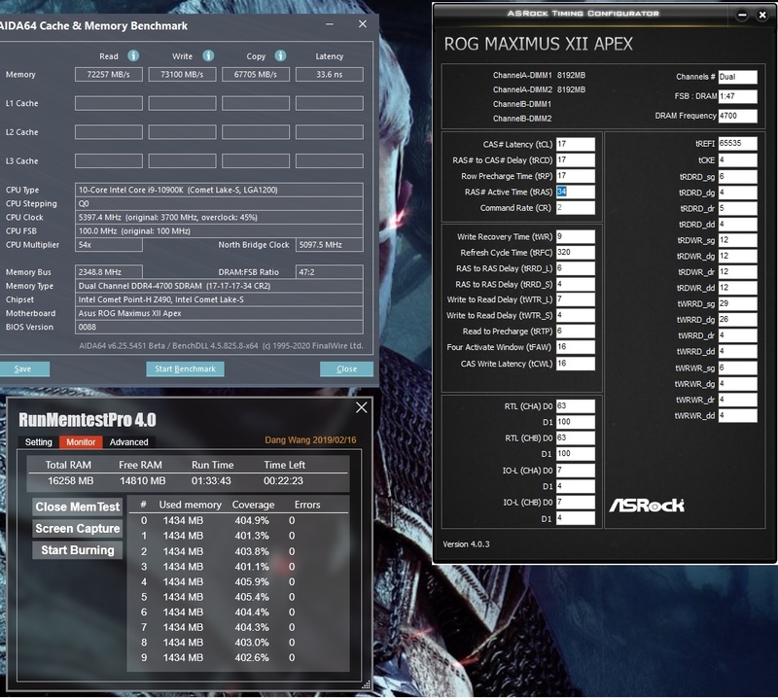The image size is (778, 700).
Task: Click the tRDRD_sg field
Action: pos(737,176)
